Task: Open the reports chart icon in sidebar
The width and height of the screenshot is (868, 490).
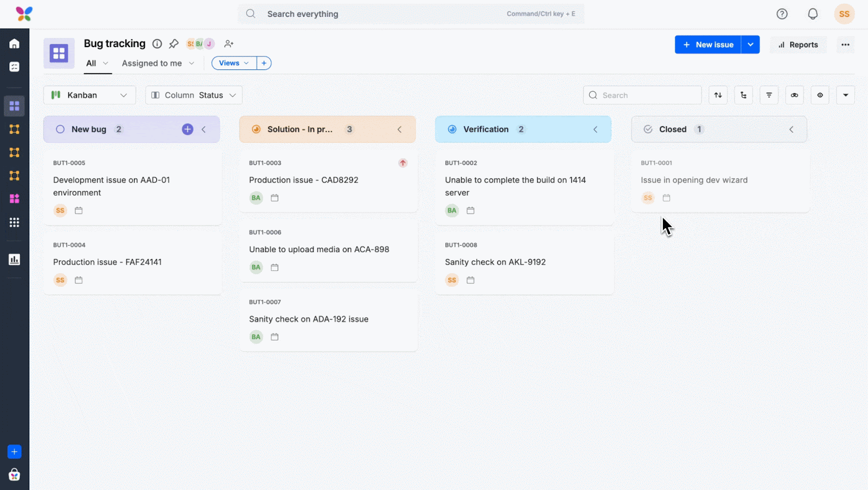Action: pos(15,260)
